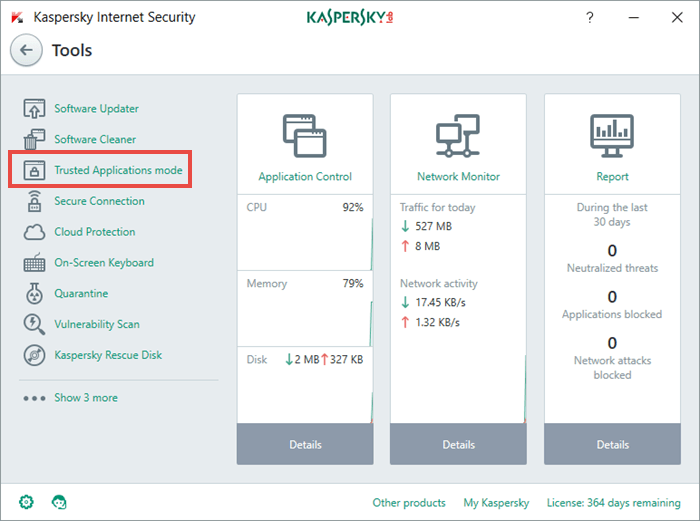Open the Secure Connection link
The image size is (700, 521).
pos(100,201)
